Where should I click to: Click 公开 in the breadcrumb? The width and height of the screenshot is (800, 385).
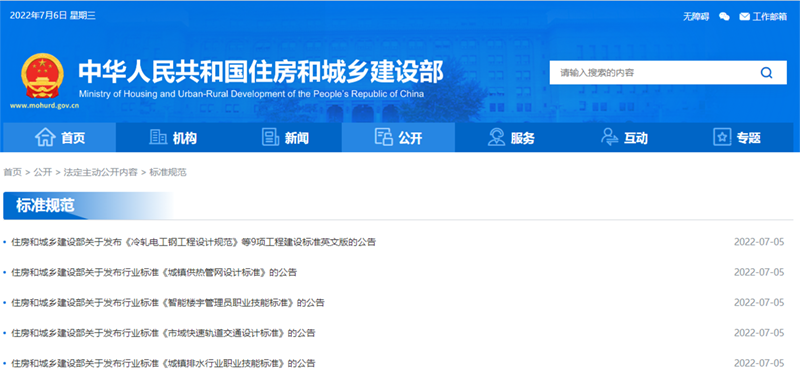coord(43,172)
